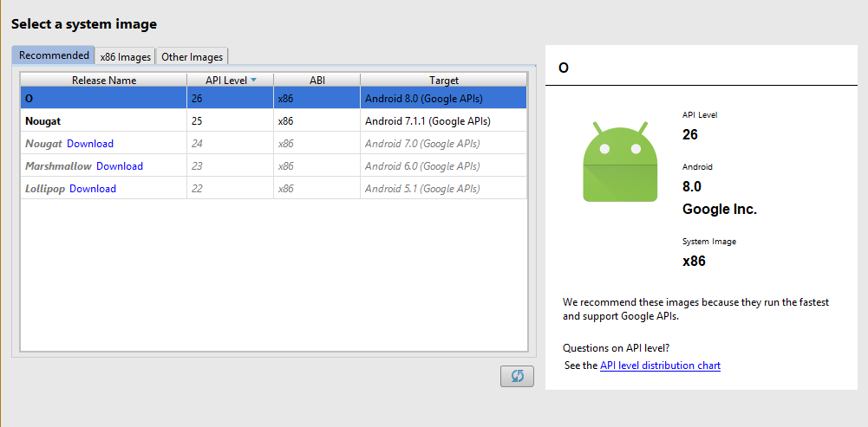Click the Android 6.0 (Google APIs) target

[422, 166]
